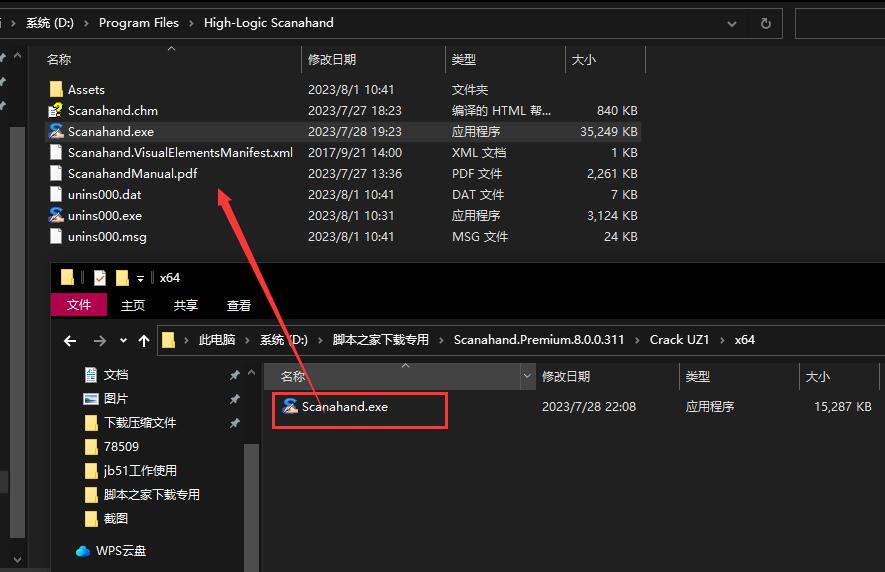
Task: Sort top window by 类型 column
Action: pos(506,59)
